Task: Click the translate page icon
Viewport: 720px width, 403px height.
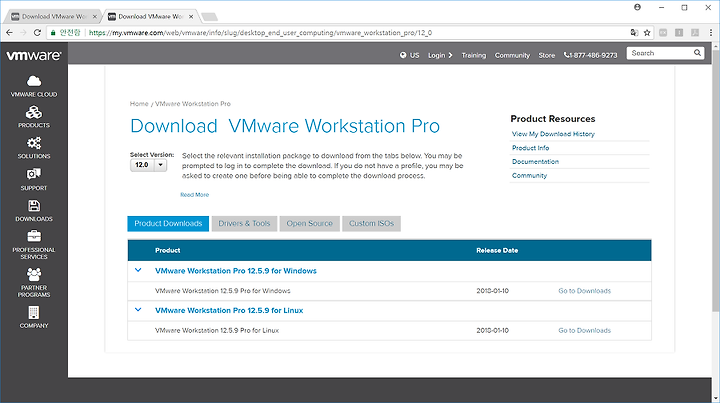Action: 634,33
